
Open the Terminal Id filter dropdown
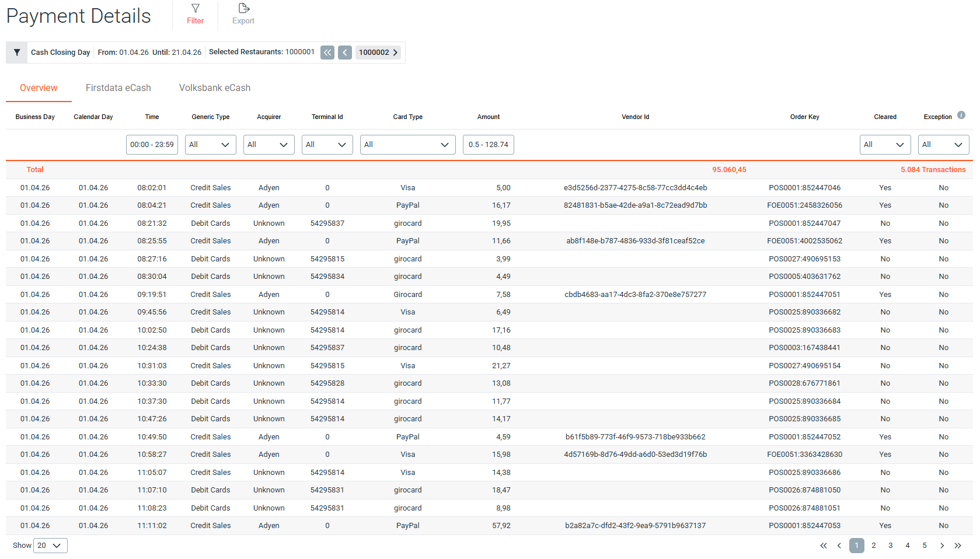click(327, 145)
